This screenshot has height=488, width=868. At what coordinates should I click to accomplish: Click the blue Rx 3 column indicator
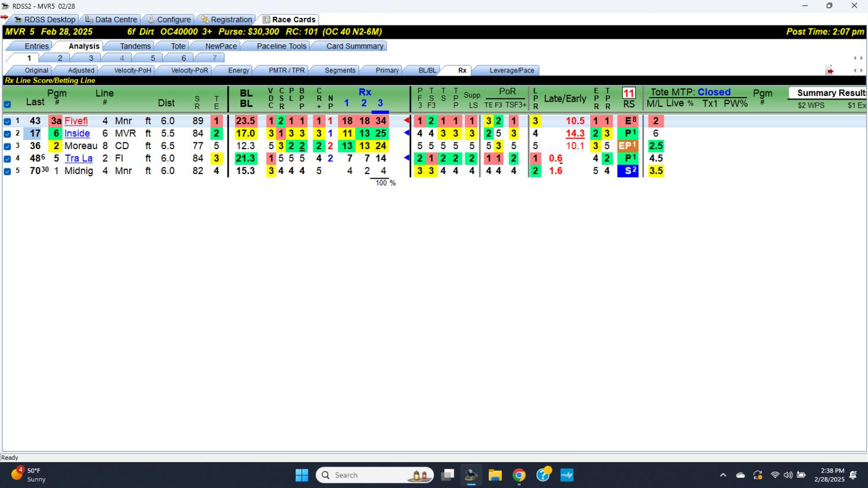click(x=380, y=104)
